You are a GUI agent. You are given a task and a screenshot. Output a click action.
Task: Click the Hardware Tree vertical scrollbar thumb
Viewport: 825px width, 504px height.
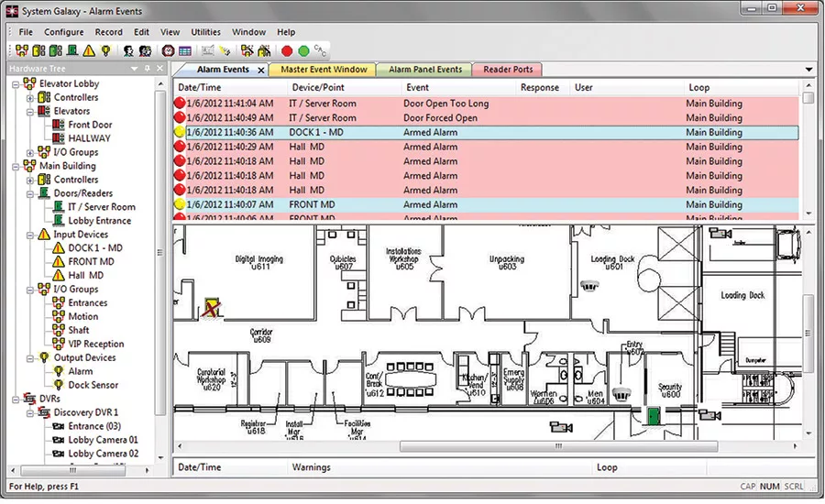[x=159, y=253]
